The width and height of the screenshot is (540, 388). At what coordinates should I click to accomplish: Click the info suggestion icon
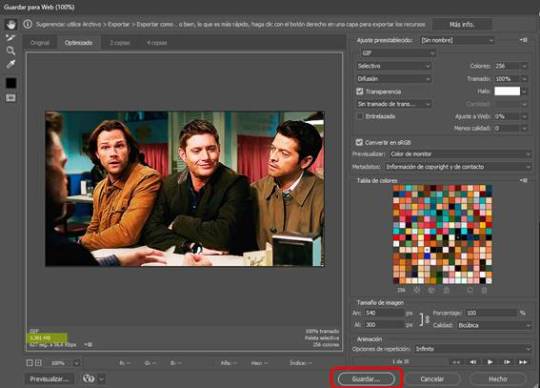click(x=28, y=24)
